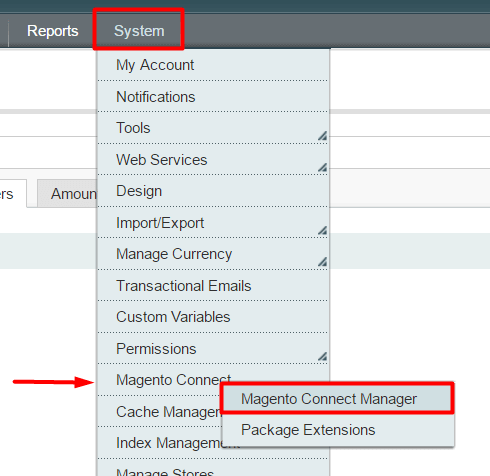Open the Reports menu
Screen dimensions: 490x476
pos(53,31)
